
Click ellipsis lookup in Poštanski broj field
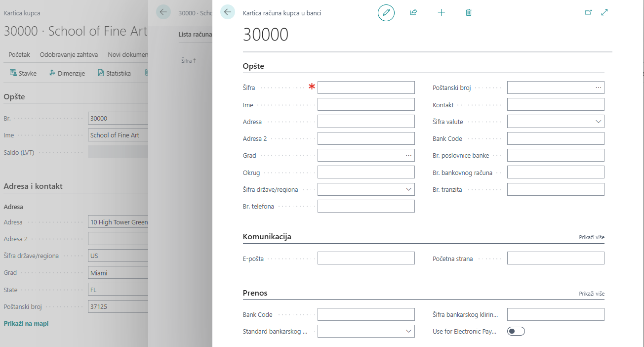tap(599, 87)
